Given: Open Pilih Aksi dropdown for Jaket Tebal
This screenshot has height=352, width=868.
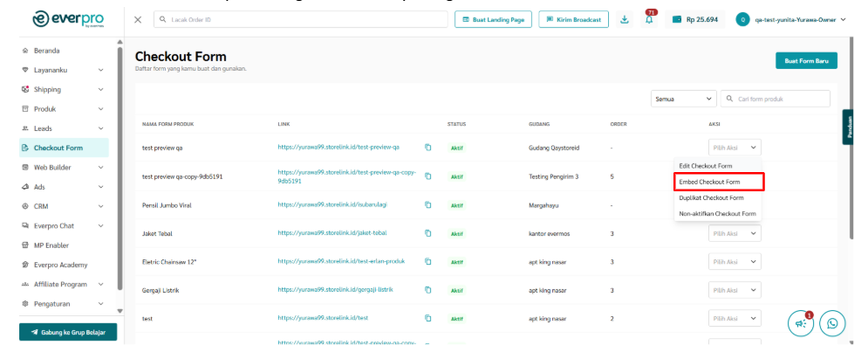Looking at the screenshot, I should tap(735, 233).
